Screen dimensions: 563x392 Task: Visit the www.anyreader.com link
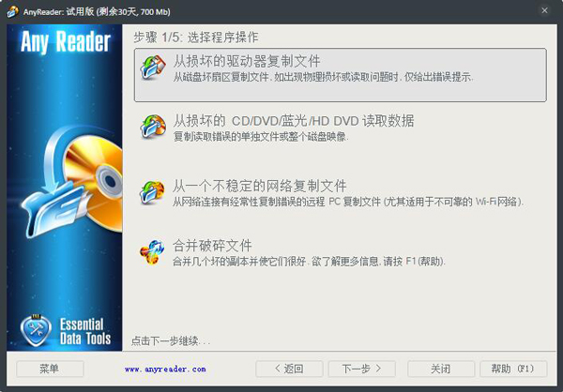click(x=165, y=369)
